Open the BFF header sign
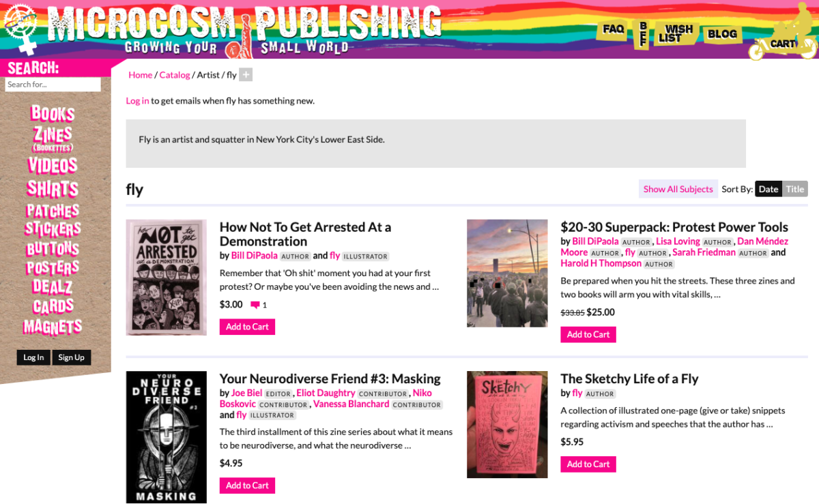Screen dimensions: 819x504 pyautogui.click(x=642, y=33)
